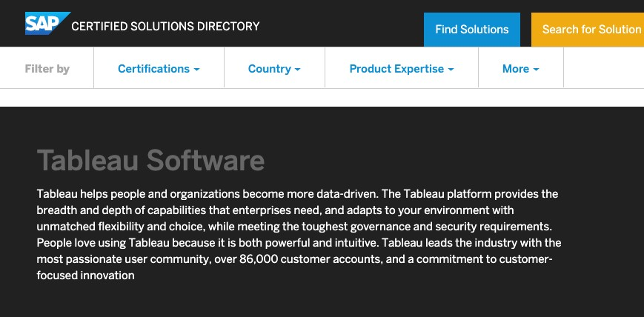Click the dark header bar between title and Find Solutions
This screenshot has height=317, width=644.
341,27
